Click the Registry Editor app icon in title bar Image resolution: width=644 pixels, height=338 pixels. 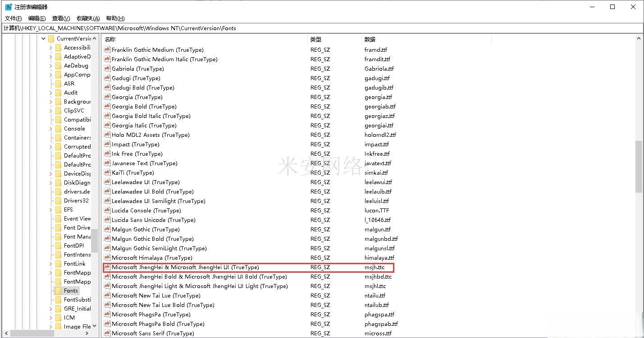9,7
